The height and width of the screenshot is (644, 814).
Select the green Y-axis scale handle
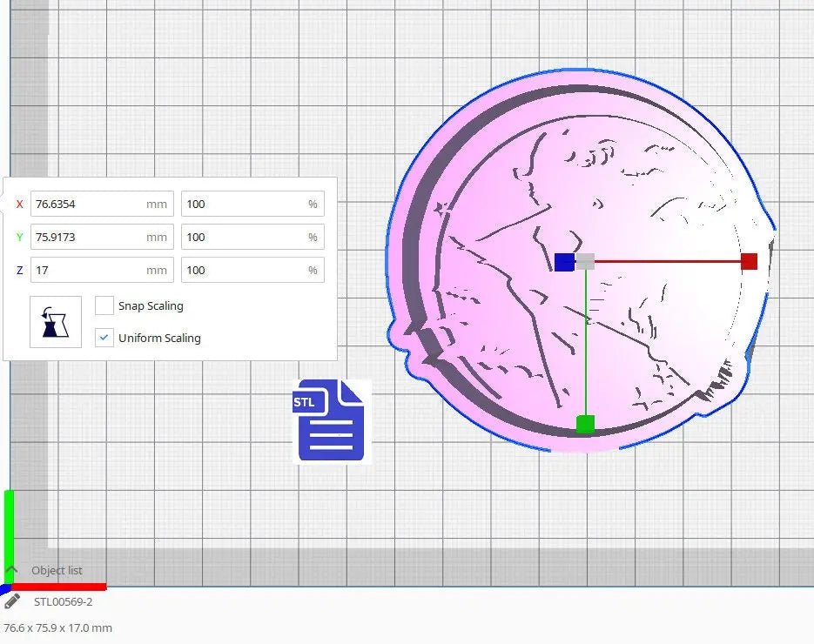[585, 424]
